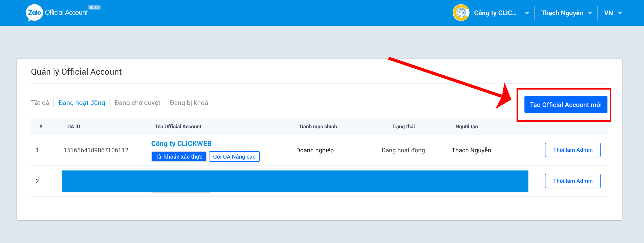This screenshot has height=243, width=644.
Task: Open the VN language dropdown
Action: pos(613,13)
